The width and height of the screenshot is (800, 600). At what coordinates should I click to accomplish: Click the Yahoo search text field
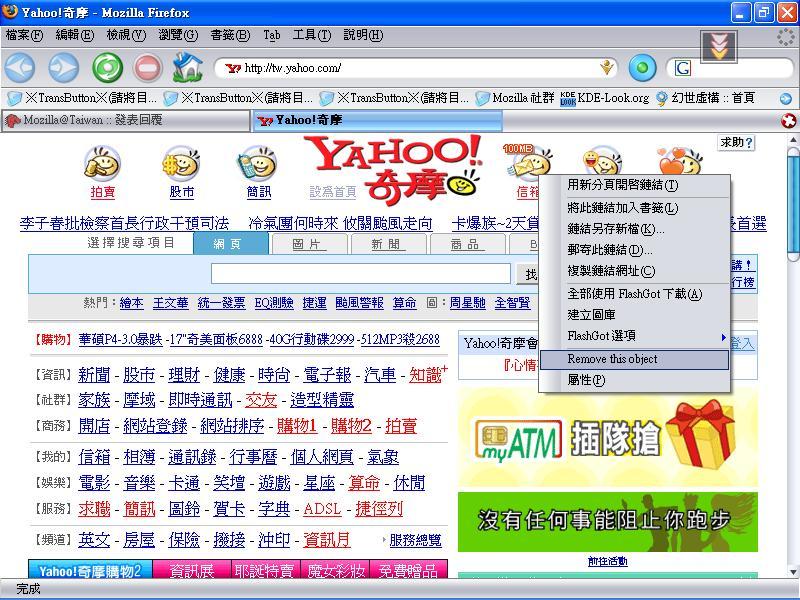coord(360,274)
